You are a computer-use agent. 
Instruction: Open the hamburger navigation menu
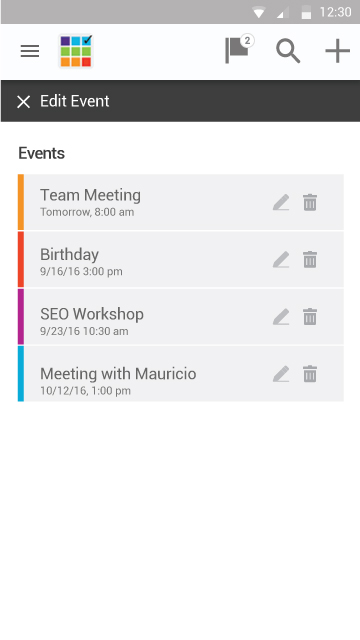coord(30,51)
